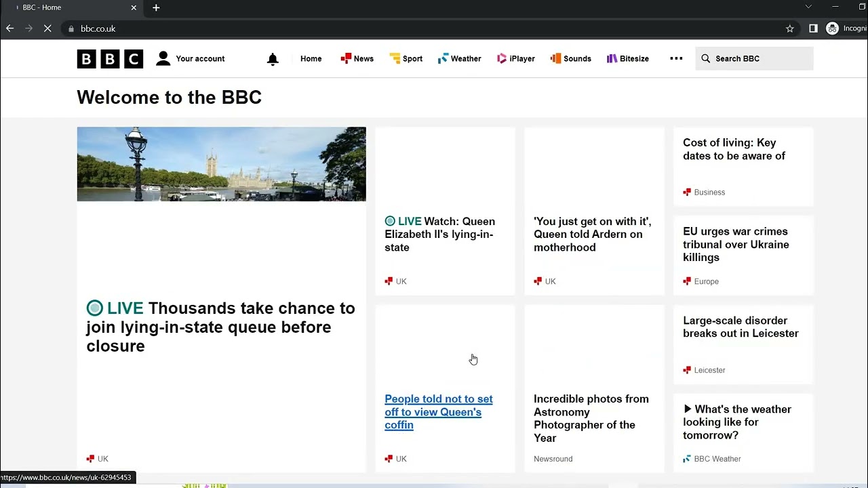Viewport: 868px width, 488px height.
Task: Expand the More menu (three dots) in the BBC nav
Action: (676, 58)
